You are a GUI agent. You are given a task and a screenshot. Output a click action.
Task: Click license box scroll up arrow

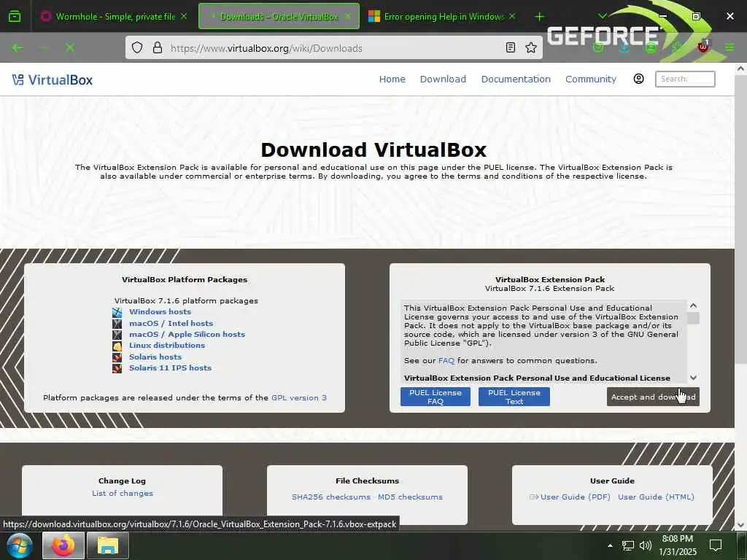point(693,306)
